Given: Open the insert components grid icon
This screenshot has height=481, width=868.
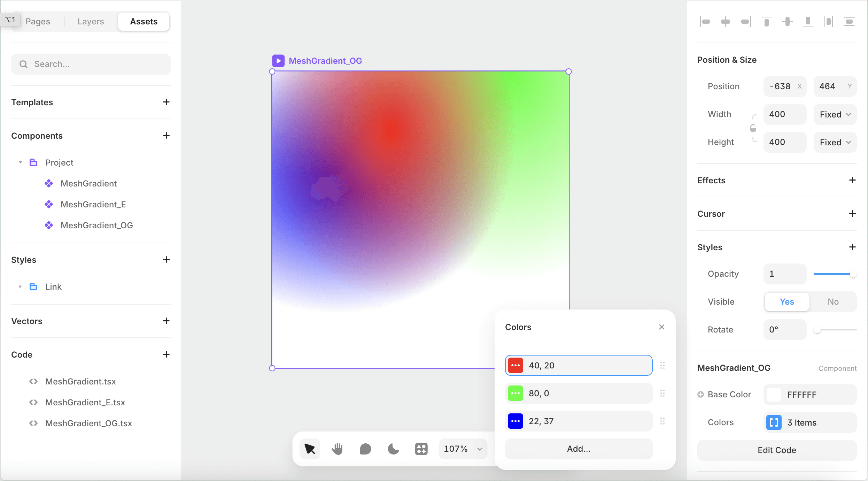Looking at the screenshot, I should coord(421,449).
